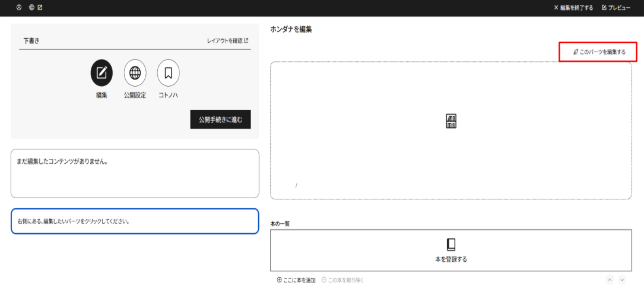Click 編集を終了する to exit editing
Image resolution: width=644 pixels, height=295 pixels.
(573, 8)
